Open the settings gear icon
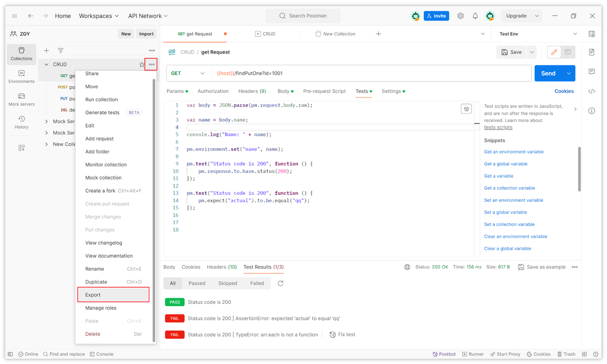 [460, 16]
